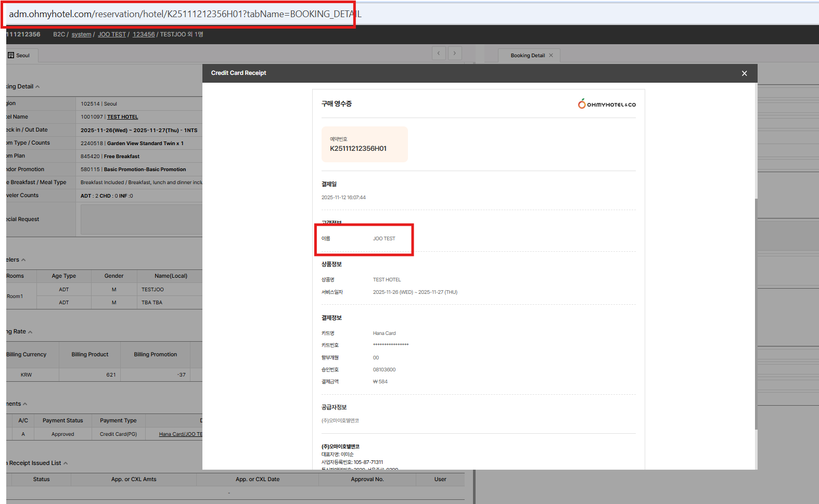Select the Booking Detail tab
The width and height of the screenshot is (819, 504).
point(527,55)
